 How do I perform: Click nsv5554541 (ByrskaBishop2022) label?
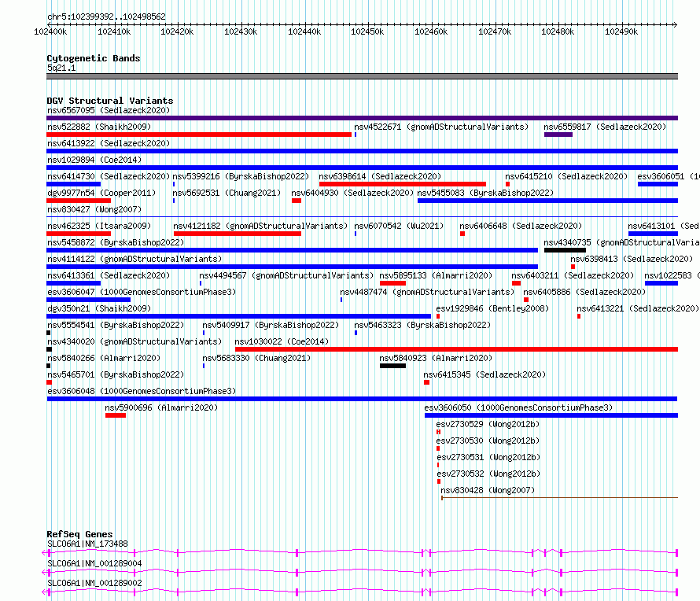(116, 325)
